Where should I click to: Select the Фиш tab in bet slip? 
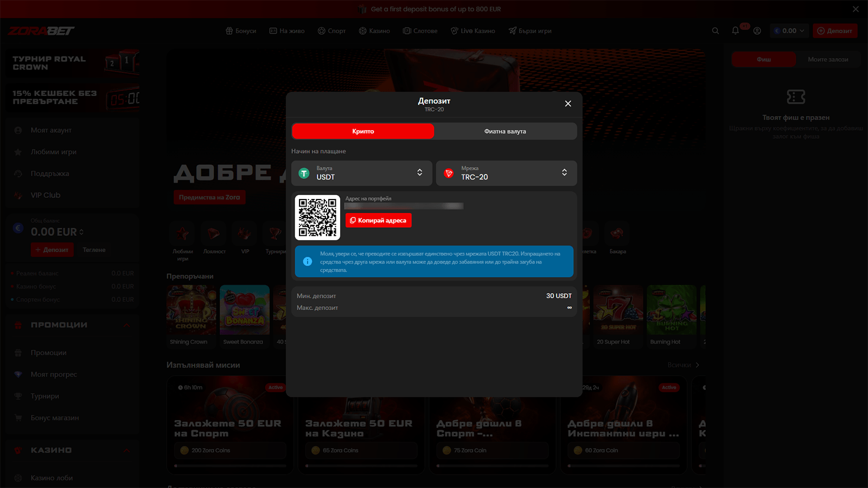tap(764, 59)
